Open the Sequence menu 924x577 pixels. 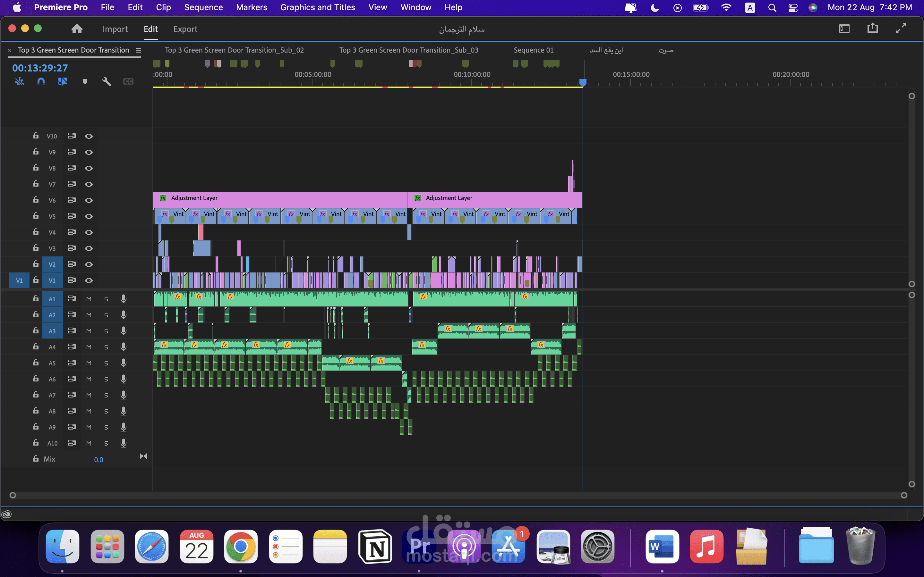click(203, 7)
